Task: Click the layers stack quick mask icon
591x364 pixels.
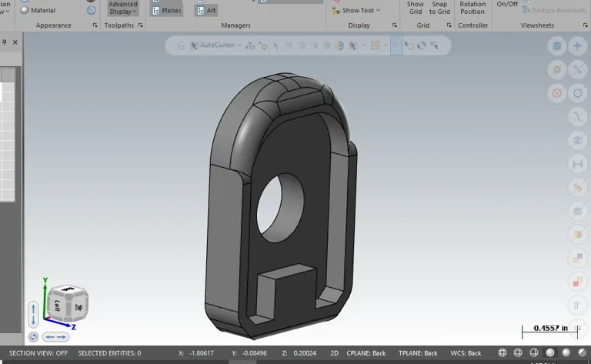Action: [557, 46]
